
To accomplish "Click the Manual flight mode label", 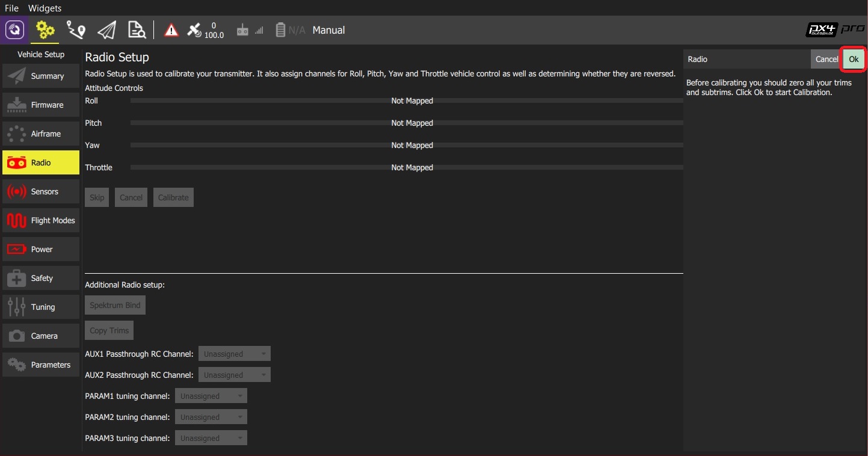I will pyautogui.click(x=328, y=30).
